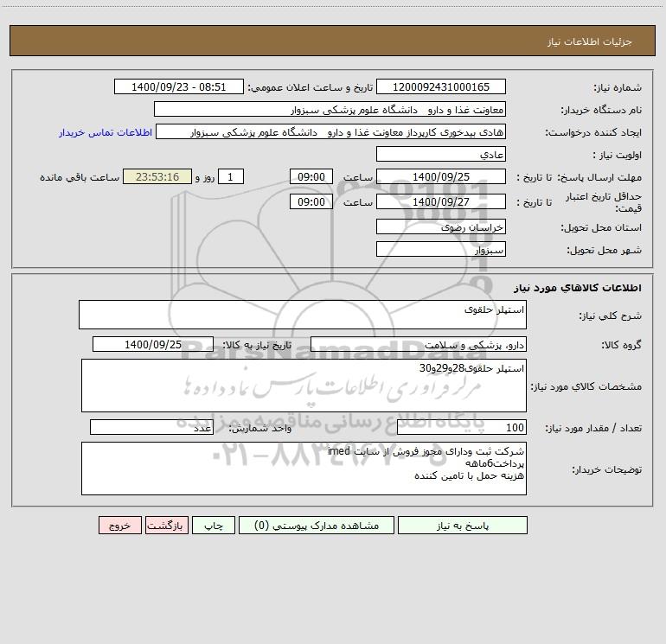Click the goods group field 'دارو، پزشکی و سلامت'
Viewport: 666px width, 644px height.
[419, 344]
